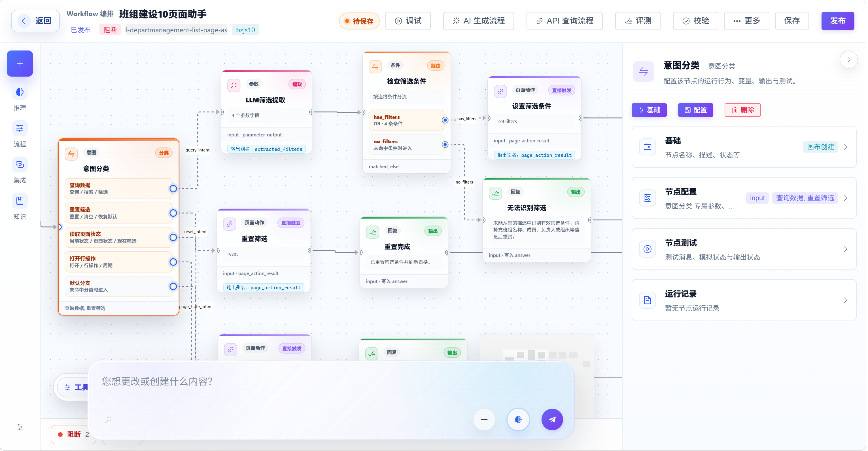
Task: Click the 阻断 2 blocking issues badge
Action: point(73,435)
